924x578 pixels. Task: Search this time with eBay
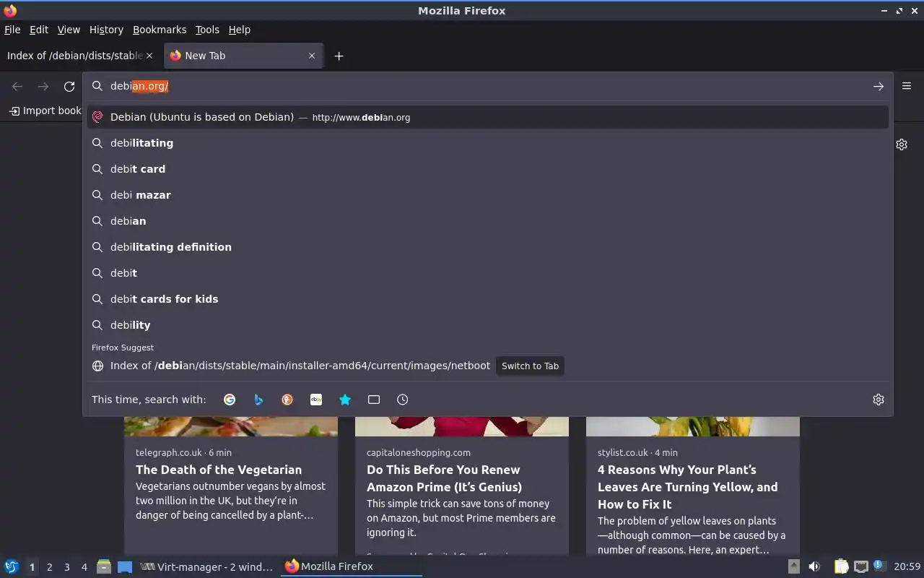tap(316, 400)
